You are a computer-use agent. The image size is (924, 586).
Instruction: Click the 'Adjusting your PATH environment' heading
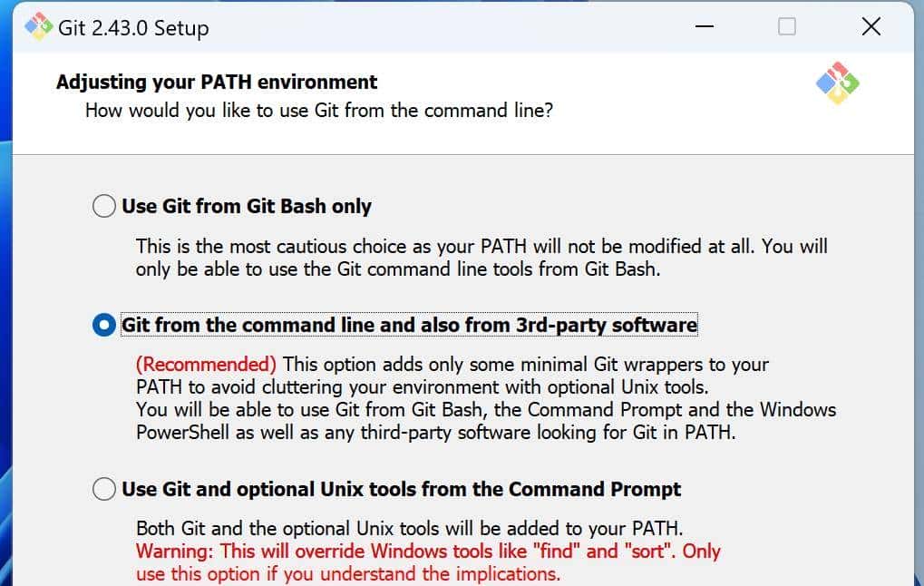point(217,82)
